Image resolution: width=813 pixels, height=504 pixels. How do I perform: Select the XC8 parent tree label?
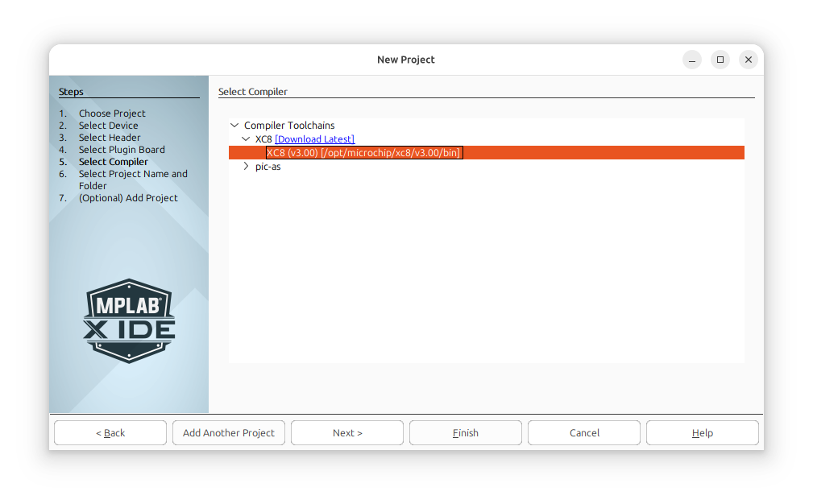pyautogui.click(x=263, y=138)
